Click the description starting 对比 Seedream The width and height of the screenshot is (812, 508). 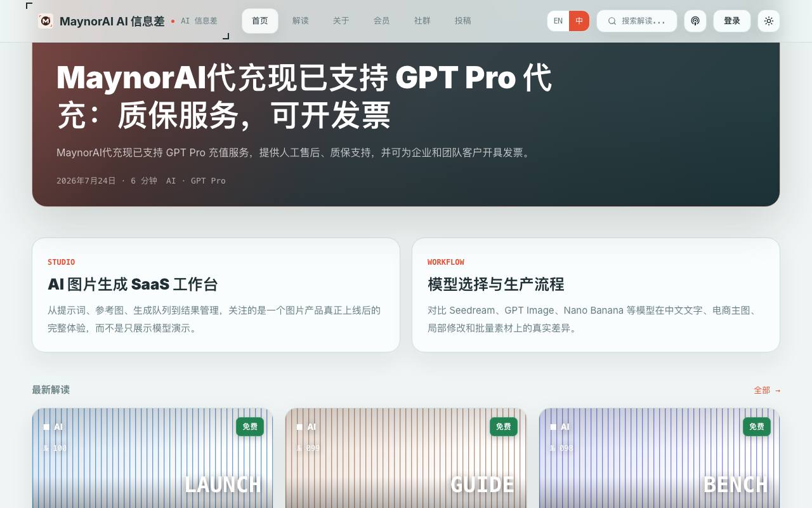pyautogui.click(x=593, y=319)
